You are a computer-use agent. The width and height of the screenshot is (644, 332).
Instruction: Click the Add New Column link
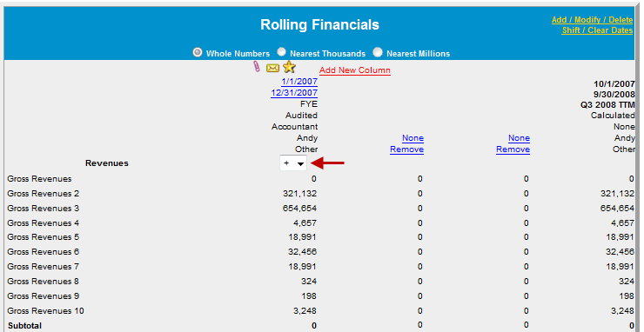[x=355, y=70]
